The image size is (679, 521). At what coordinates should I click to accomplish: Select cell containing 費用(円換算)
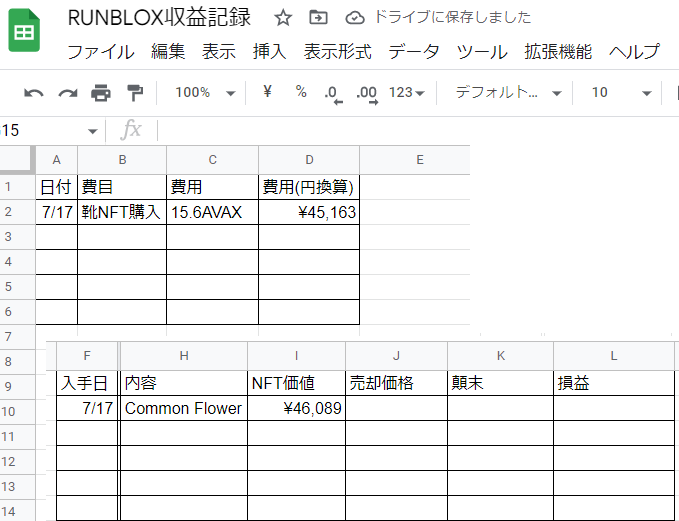click(309, 187)
